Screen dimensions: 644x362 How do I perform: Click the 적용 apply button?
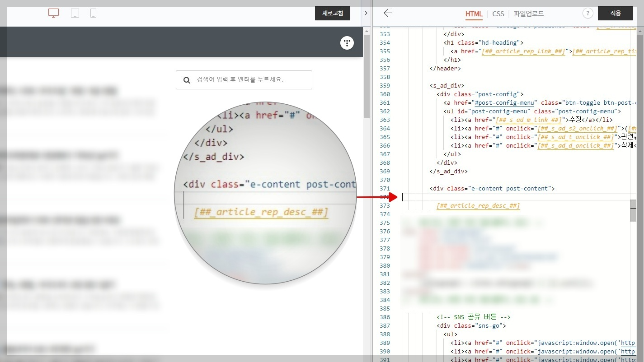615,13
